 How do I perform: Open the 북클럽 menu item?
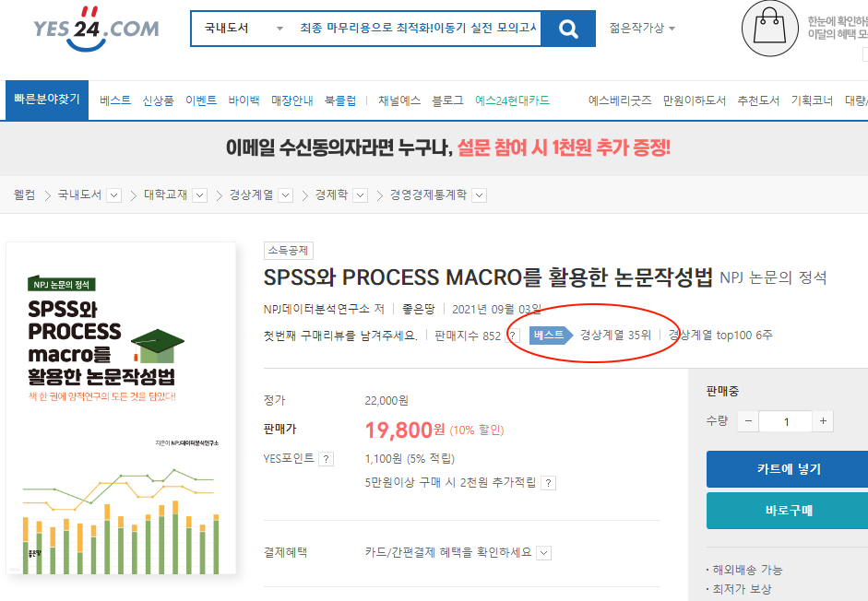click(x=340, y=100)
